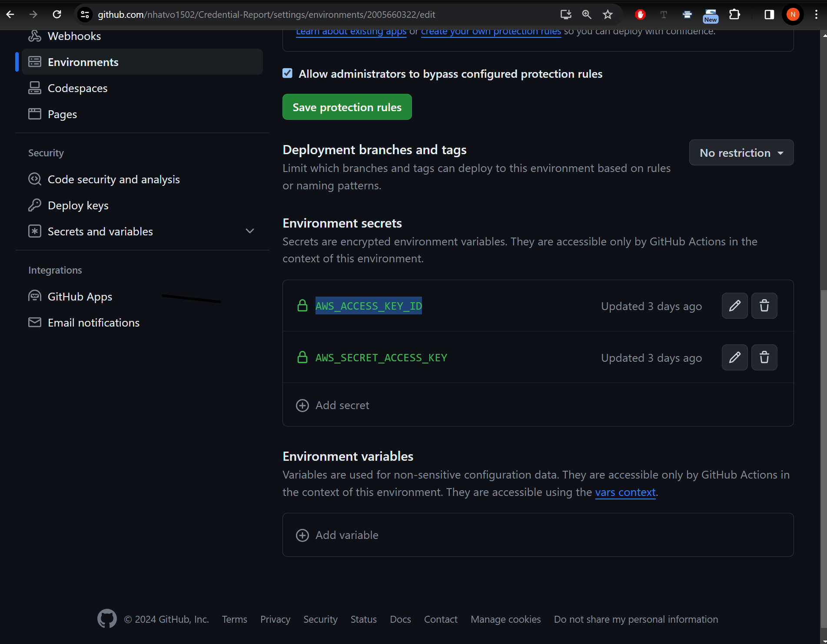Open Deploy keys settings
827x644 pixels.
point(143,205)
